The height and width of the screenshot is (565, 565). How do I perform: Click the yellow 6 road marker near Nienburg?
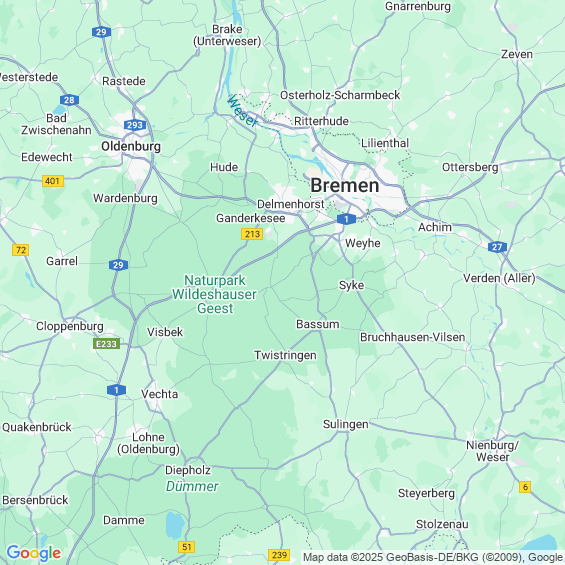click(525, 487)
